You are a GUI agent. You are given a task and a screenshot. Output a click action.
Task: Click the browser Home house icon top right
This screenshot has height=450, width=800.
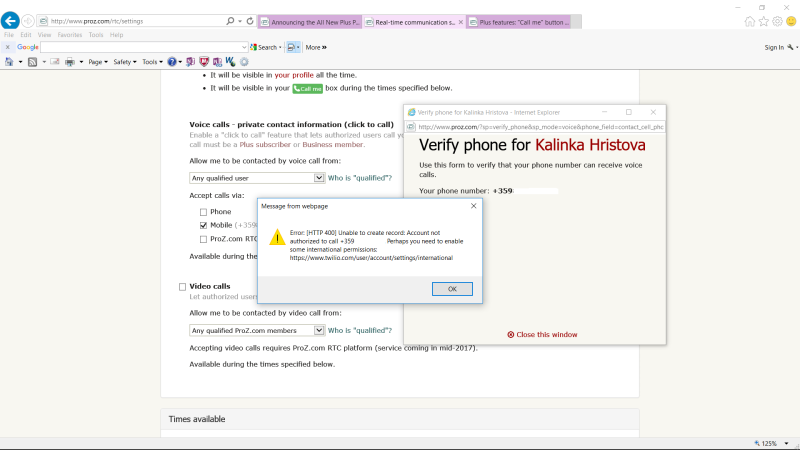(749, 21)
